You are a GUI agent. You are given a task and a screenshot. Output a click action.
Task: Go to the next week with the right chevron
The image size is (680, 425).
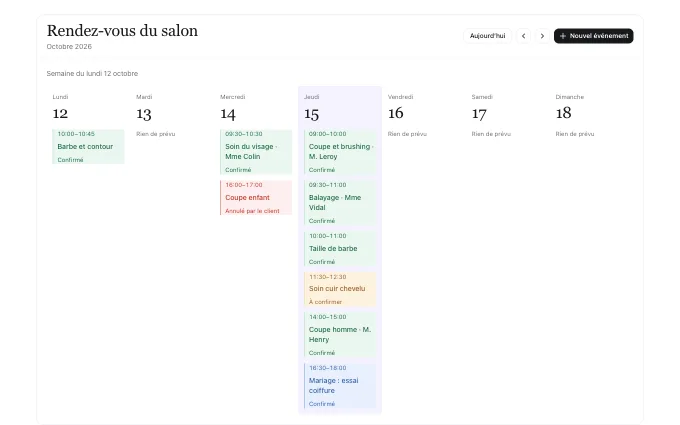[x=542, y=36]
